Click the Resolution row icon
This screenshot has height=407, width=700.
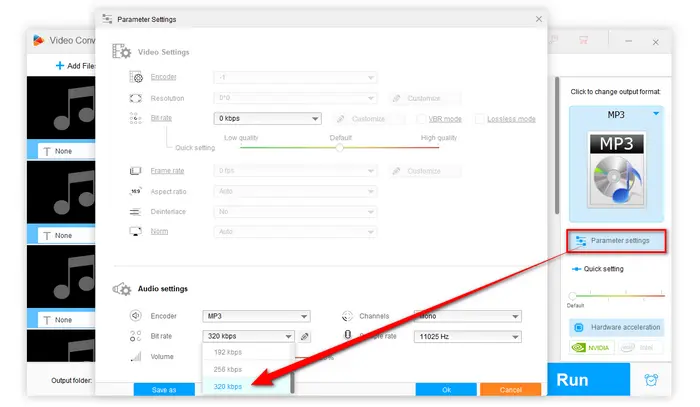point(135,98)
